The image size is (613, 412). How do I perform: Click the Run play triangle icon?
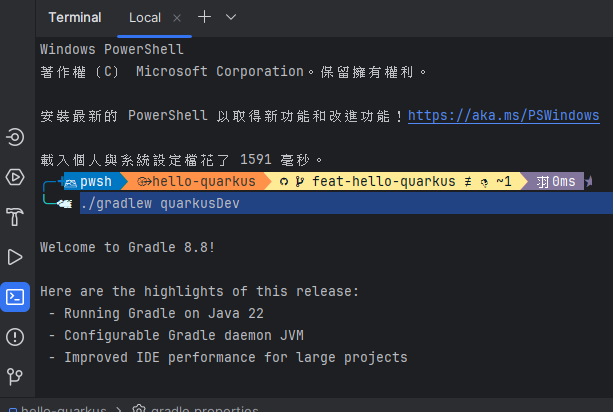tap(15, 257)
